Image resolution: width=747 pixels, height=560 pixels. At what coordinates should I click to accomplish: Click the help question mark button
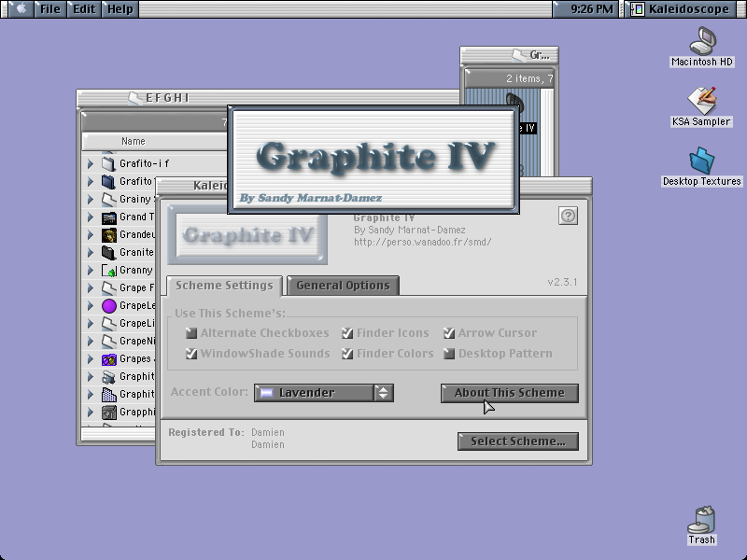pyautogui.click(x=568, y=216)
